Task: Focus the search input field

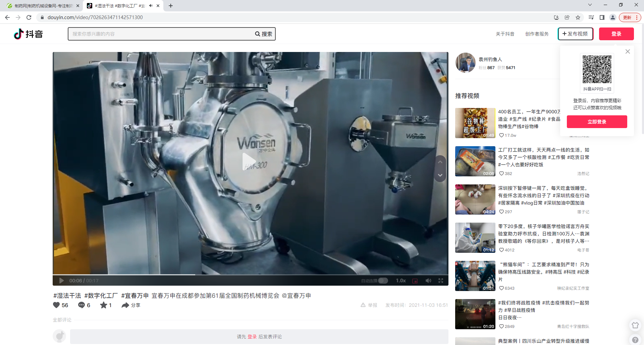Action: (x=161, y=34)
